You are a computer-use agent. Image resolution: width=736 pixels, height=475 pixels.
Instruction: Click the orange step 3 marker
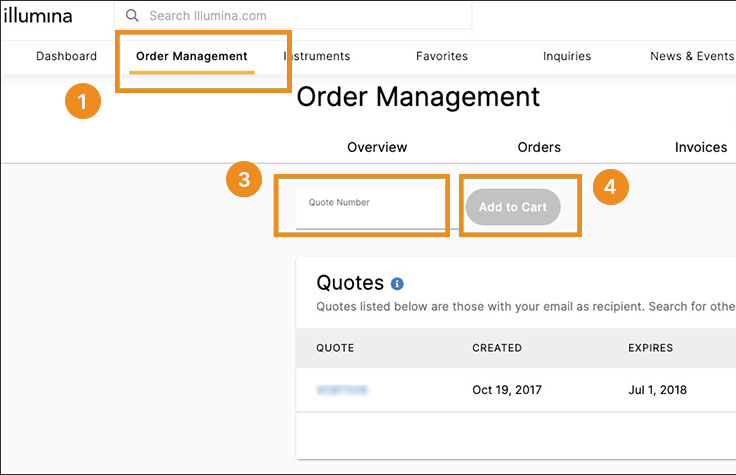(x=244, y=181)
